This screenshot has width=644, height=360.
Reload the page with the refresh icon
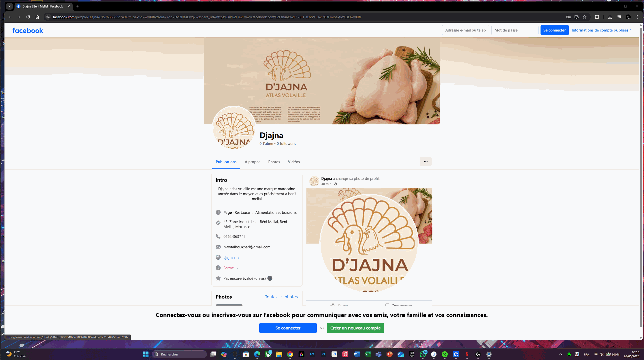tap(28, 17)
